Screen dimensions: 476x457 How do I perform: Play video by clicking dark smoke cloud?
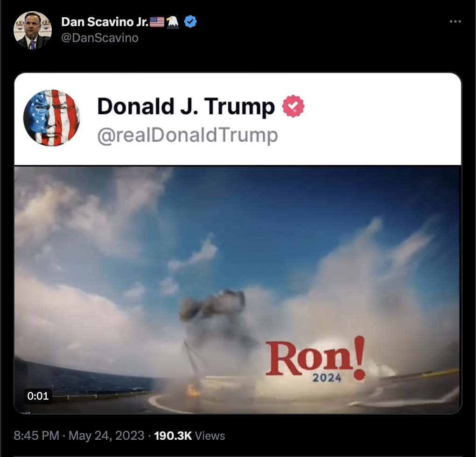click(212, 306)
